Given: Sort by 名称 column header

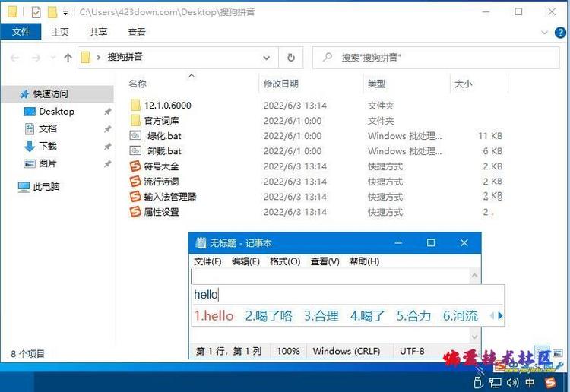Looking at the screenshot, I should point(138,84).
